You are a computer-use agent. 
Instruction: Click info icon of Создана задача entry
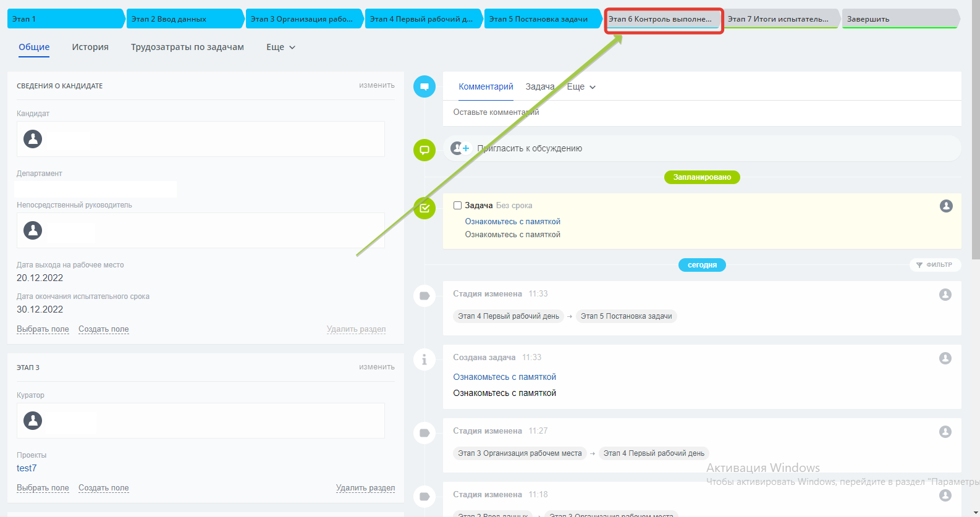click(x=425, y=359)
